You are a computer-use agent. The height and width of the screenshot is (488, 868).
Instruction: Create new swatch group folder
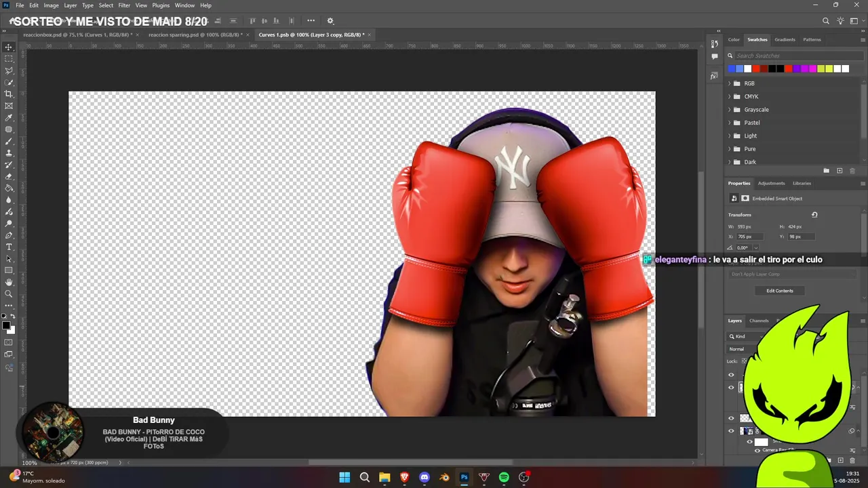pyautogui.click(x=826, y=171)
